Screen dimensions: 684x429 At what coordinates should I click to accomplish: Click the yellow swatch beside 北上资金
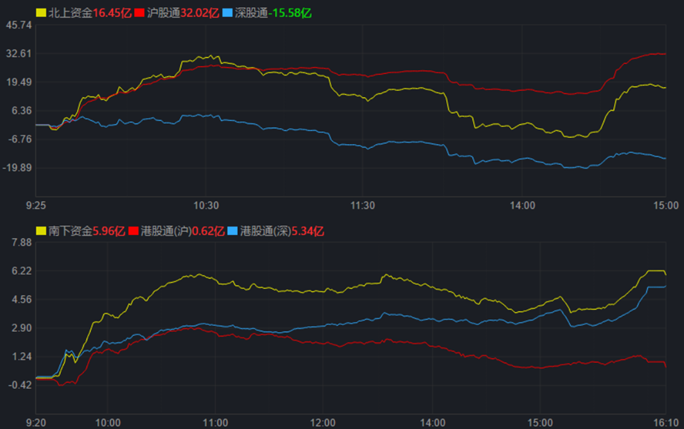click(x=41, y=13)
